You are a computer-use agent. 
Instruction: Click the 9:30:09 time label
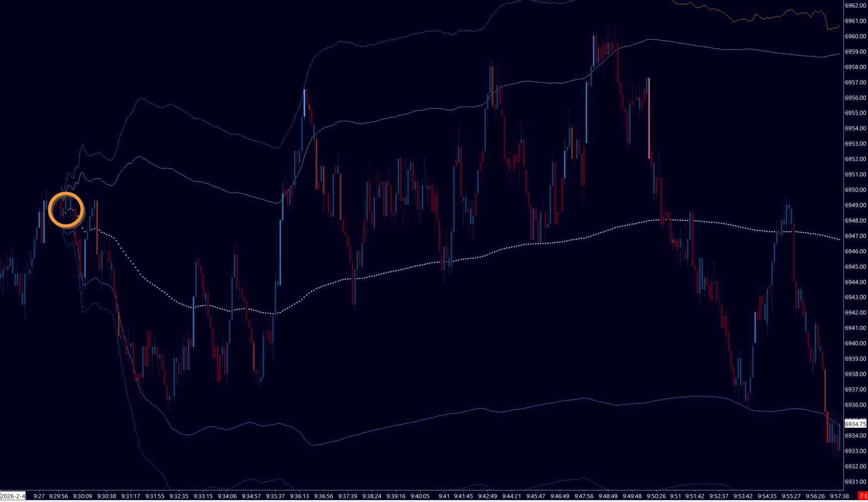pos(82,496)
